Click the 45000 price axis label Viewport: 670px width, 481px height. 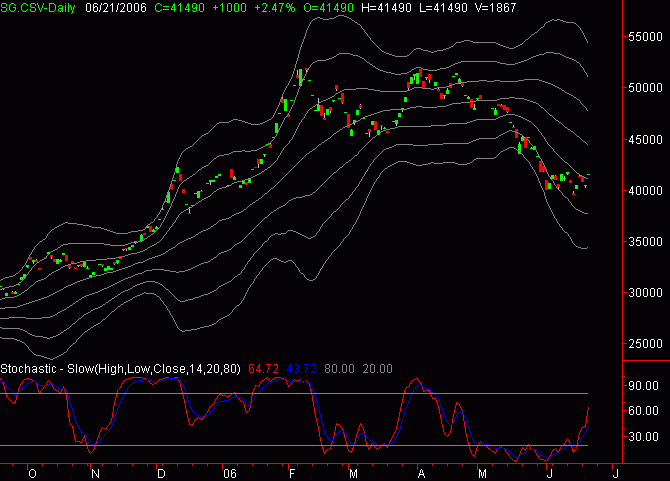[x=645, y=140]
